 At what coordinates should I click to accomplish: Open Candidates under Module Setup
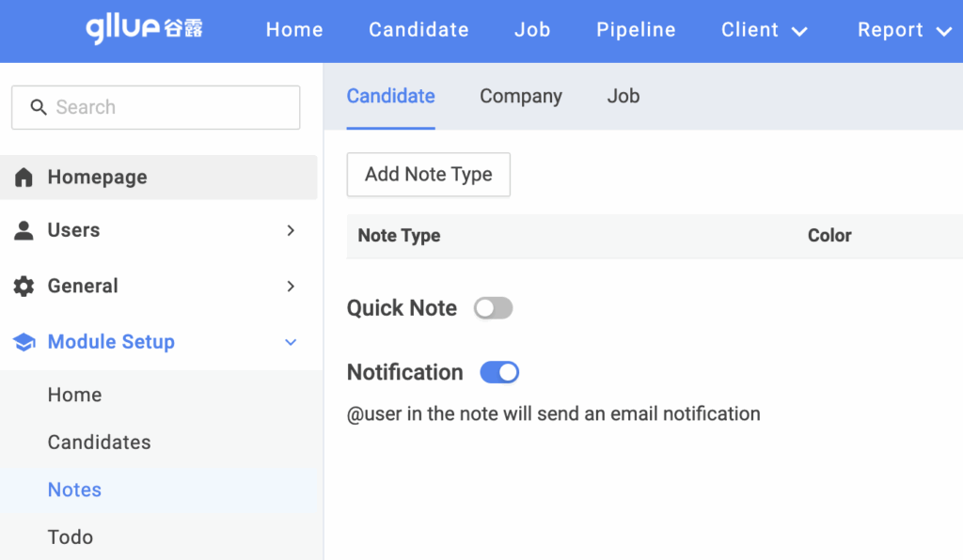tap(100, 443)
